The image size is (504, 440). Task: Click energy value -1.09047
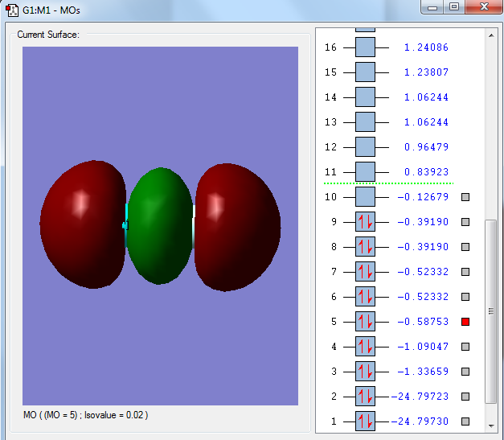[x=423, y=347]
